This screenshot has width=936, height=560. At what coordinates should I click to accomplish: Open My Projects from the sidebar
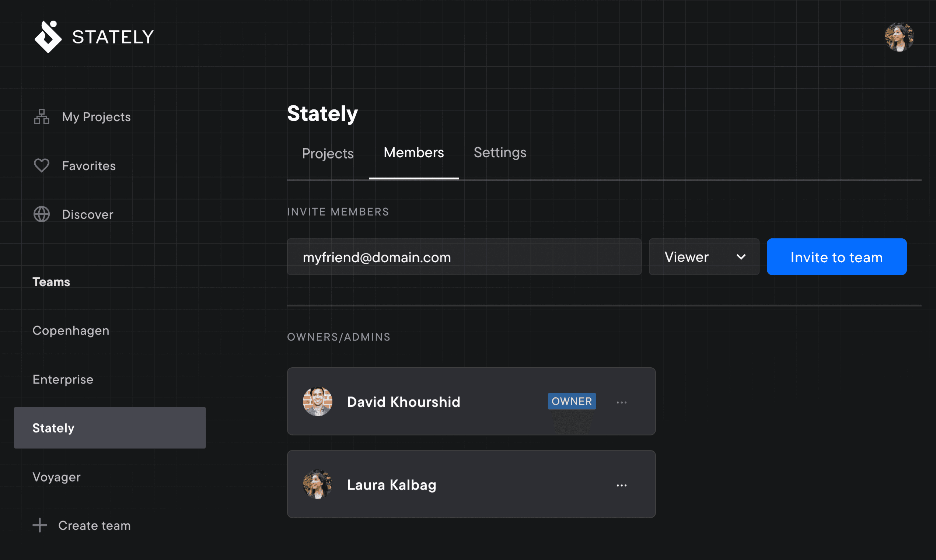coord(96,117)
